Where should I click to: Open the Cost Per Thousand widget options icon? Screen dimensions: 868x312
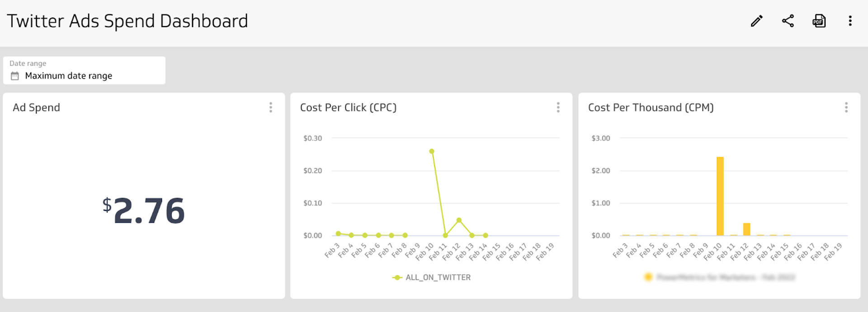(846, 107)
